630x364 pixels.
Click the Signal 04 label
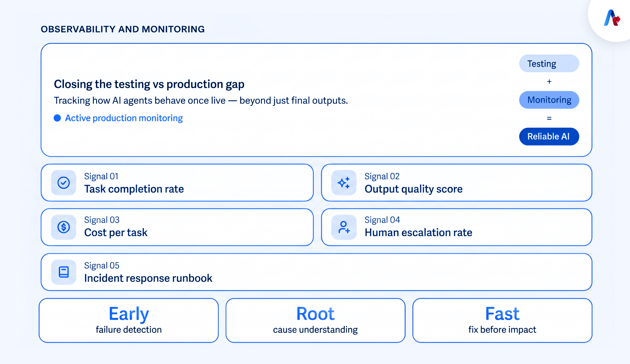pos(382,220)
